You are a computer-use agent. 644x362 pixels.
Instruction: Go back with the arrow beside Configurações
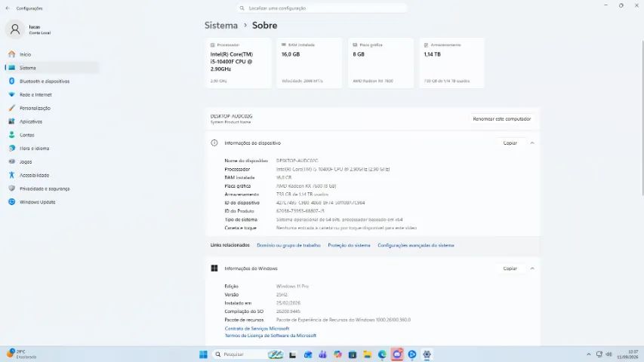coord(8,8)
